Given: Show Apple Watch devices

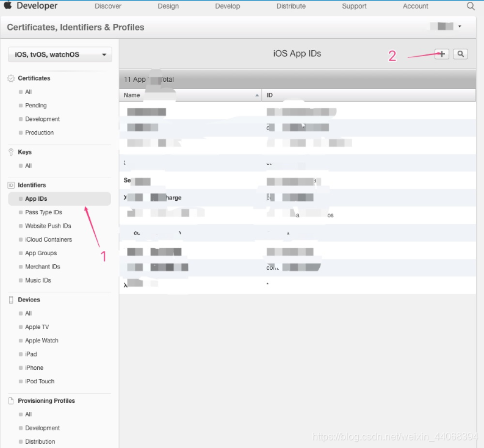Looking at the screenshot, I should point(42,341).
